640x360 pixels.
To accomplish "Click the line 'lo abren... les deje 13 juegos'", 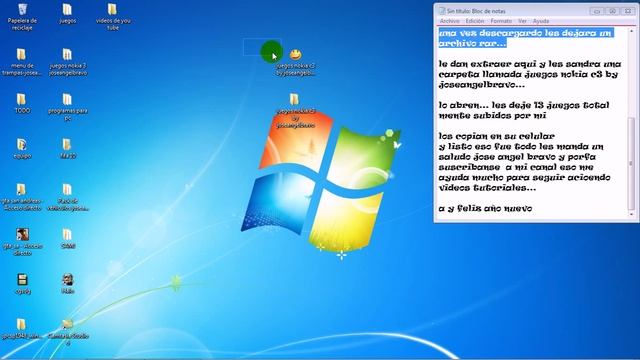I will pos(524,105).
